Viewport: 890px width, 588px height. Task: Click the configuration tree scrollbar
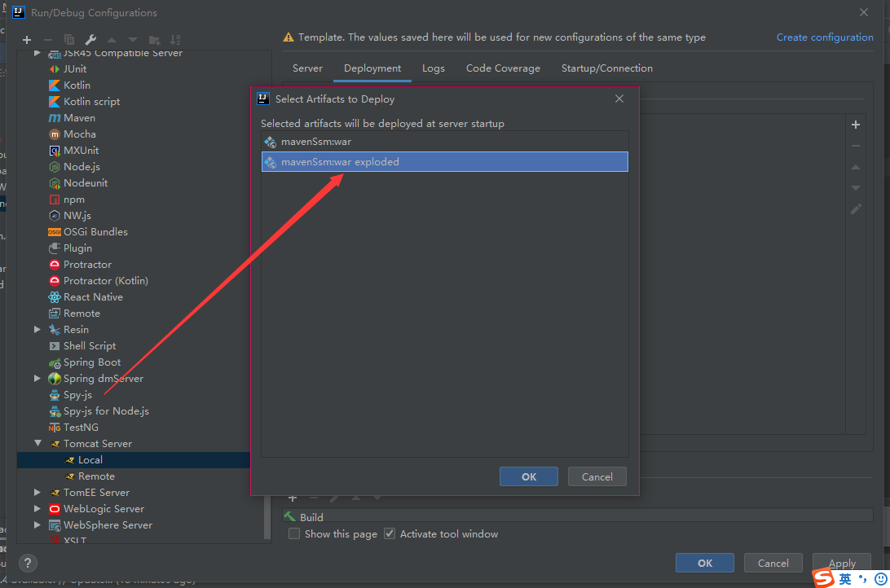coord(267,517)
